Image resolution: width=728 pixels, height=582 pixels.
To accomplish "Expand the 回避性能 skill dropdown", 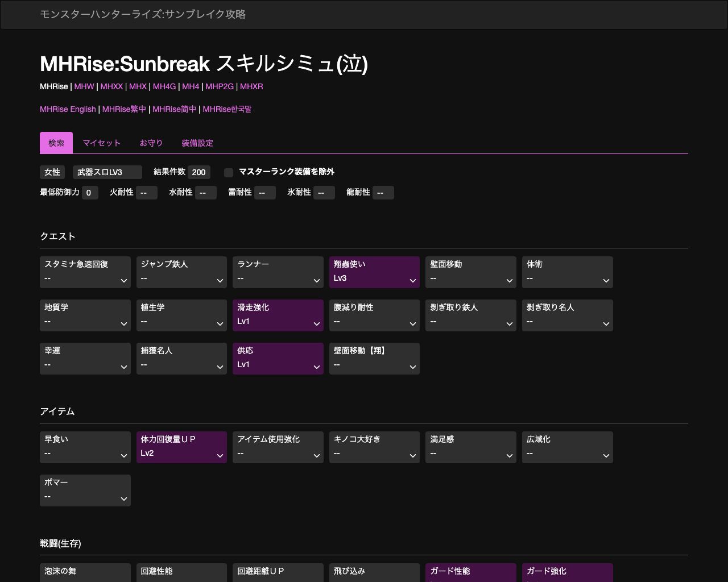I will pyautogui.click(x=181, y=573).
